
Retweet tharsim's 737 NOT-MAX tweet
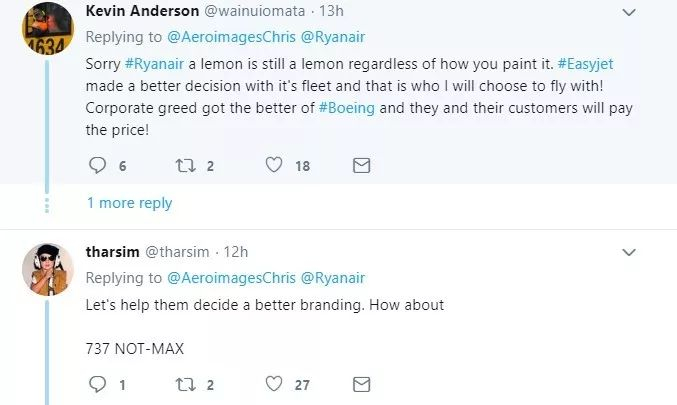point(186,385)
